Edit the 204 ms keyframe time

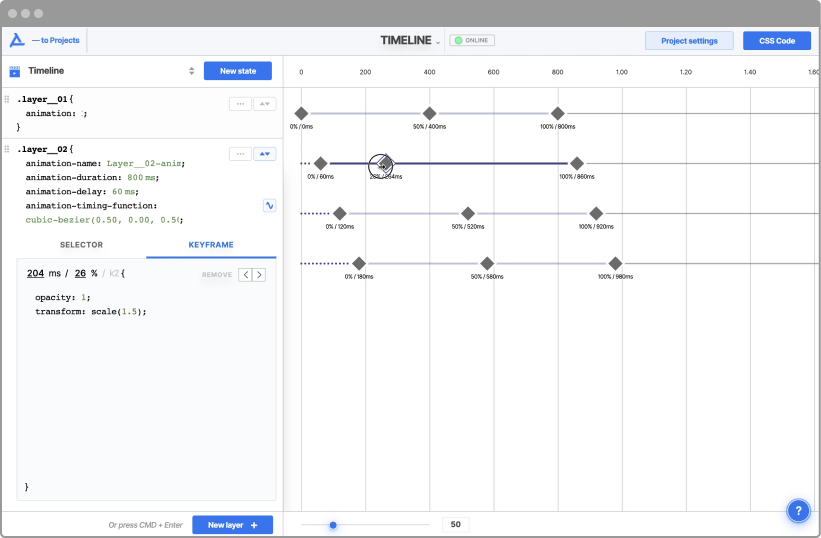(x=35, y=273)
